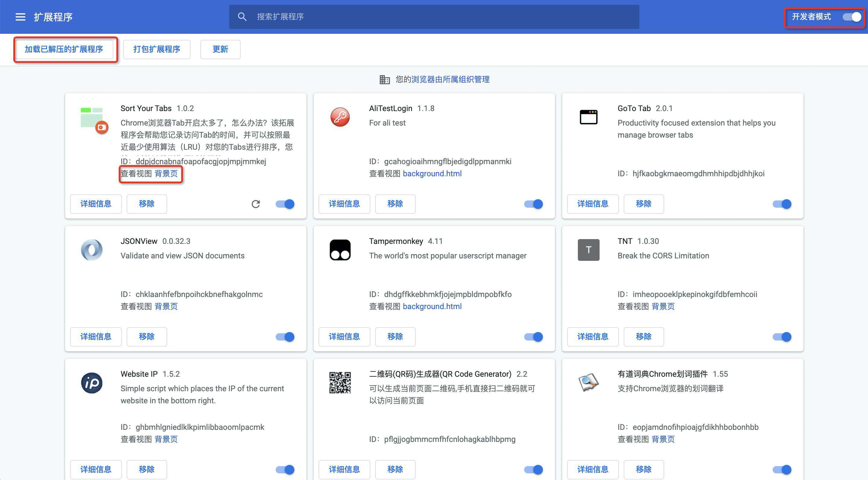Open 背景页 link of JSONView
This screenshot has height=480, width=868.
tap(166, 307)
